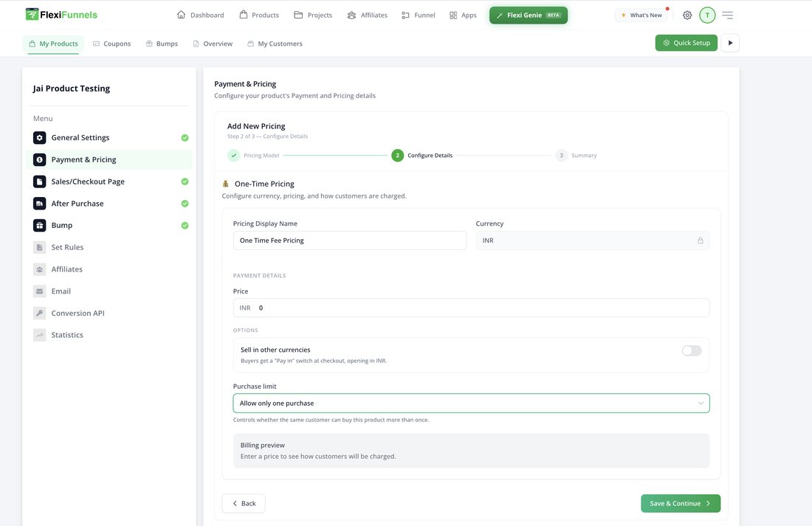Click the FlexiFunnels logo
Screen dimensions: 812x526
pos(61,15)
